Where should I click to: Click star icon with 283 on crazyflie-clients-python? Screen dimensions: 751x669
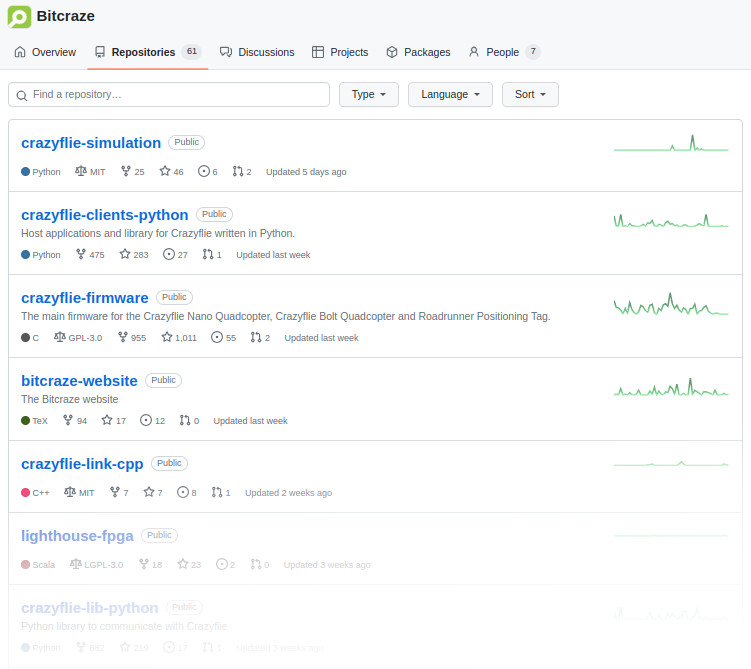pos(125,254)
